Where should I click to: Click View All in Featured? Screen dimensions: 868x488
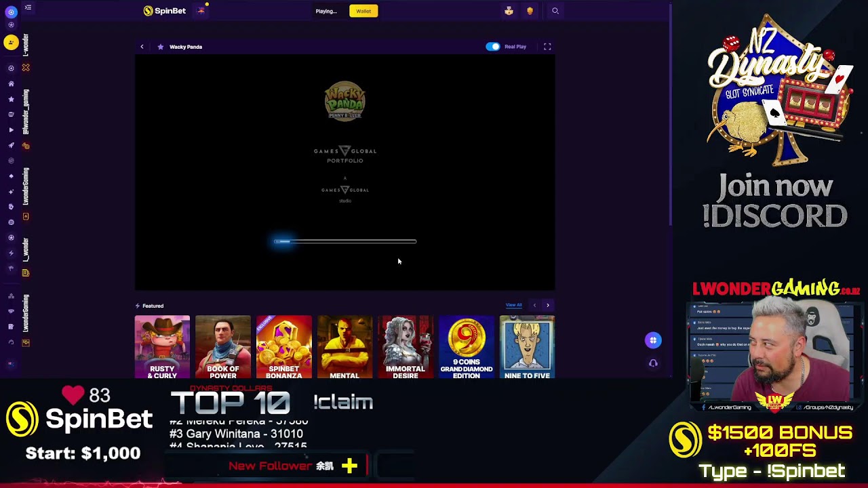pyautogui.click(x=513, y=305)
